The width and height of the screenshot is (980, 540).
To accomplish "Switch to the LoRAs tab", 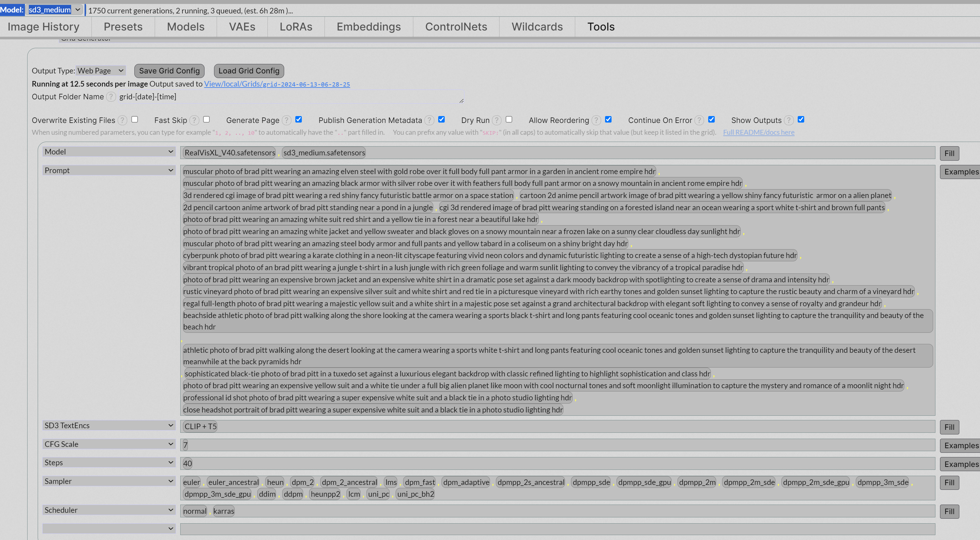I will pos(296,27).
